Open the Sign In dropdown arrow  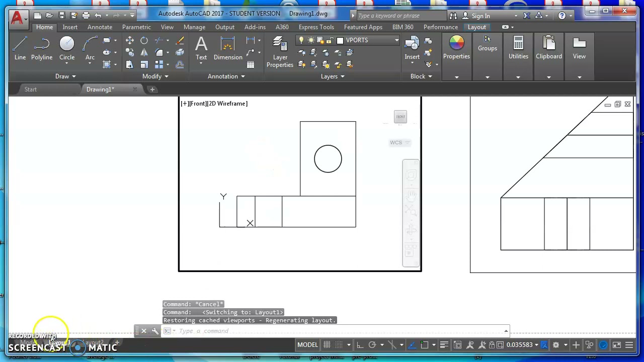pos(516,16)
